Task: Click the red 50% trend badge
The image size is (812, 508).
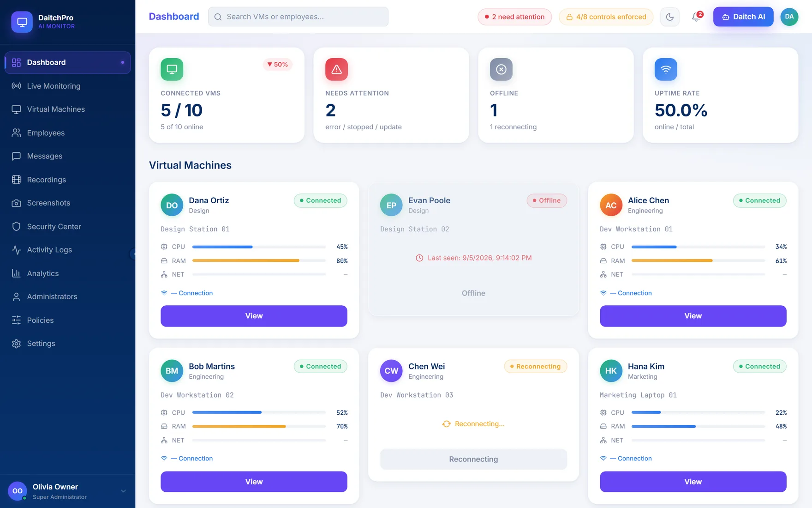Action: [x=277, y=64]
